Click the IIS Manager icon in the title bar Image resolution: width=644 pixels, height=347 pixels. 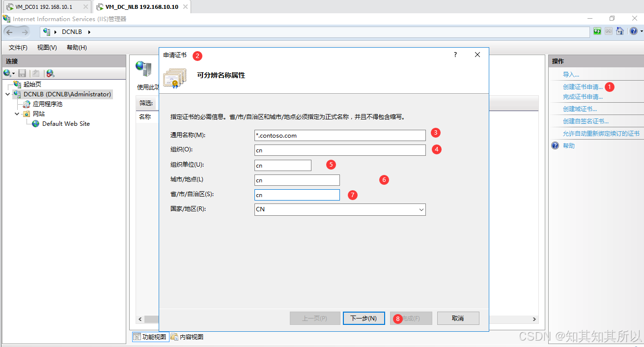(6, 19)
